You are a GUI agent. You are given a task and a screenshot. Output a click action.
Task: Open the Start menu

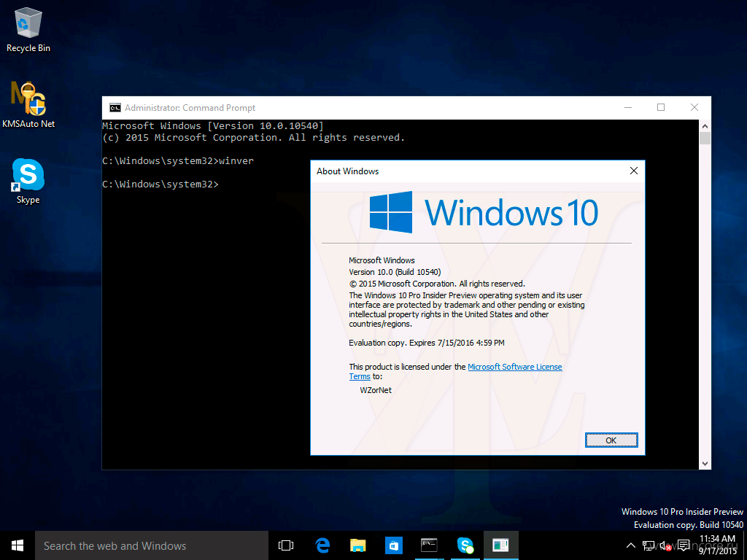click(x=18, y=545)
